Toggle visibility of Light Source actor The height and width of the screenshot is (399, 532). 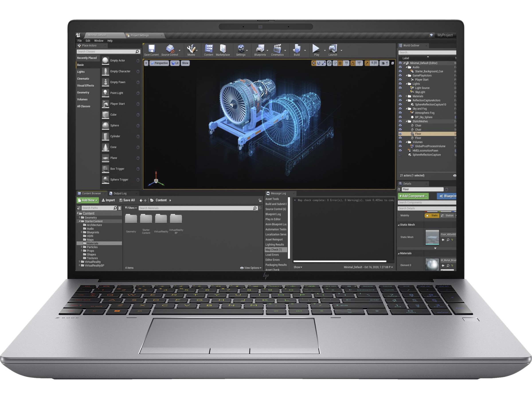(400, 88)
